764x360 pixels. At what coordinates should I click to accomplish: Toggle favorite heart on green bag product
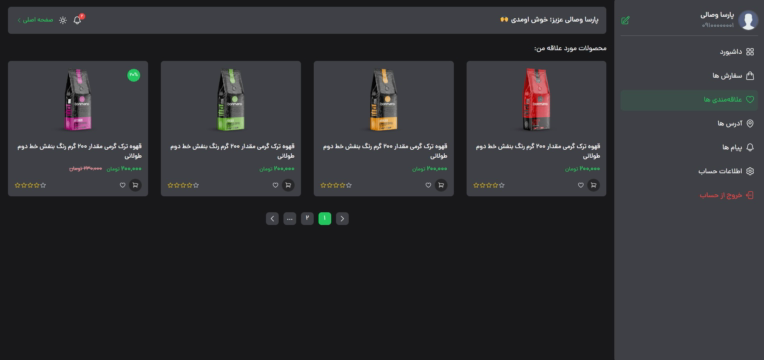point(275,185)
